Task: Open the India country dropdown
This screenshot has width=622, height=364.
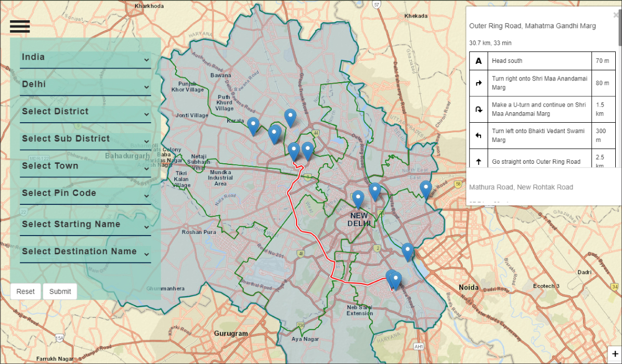Action: click(x=85, y=58)
